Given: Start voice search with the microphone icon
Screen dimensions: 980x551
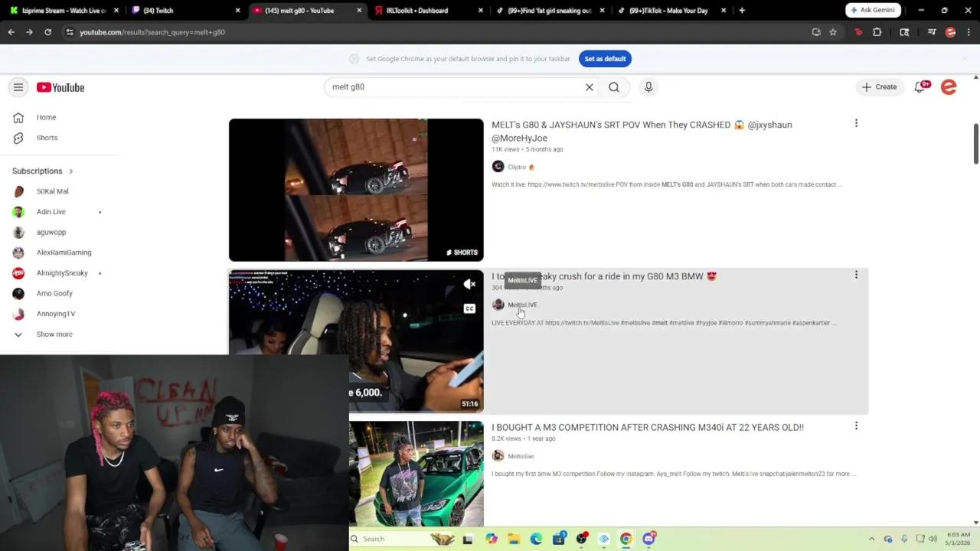Looking at the screenshot, I should [x=648, y=87].
